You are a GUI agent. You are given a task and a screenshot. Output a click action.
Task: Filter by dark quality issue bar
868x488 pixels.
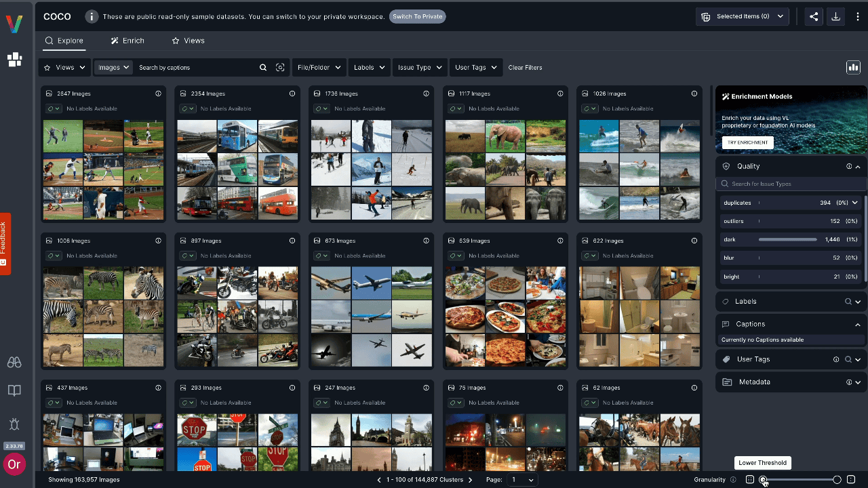(788, 239)
